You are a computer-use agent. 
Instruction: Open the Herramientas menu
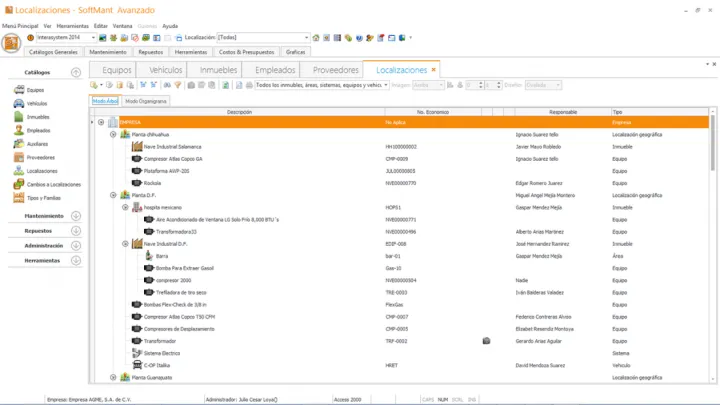72,25
